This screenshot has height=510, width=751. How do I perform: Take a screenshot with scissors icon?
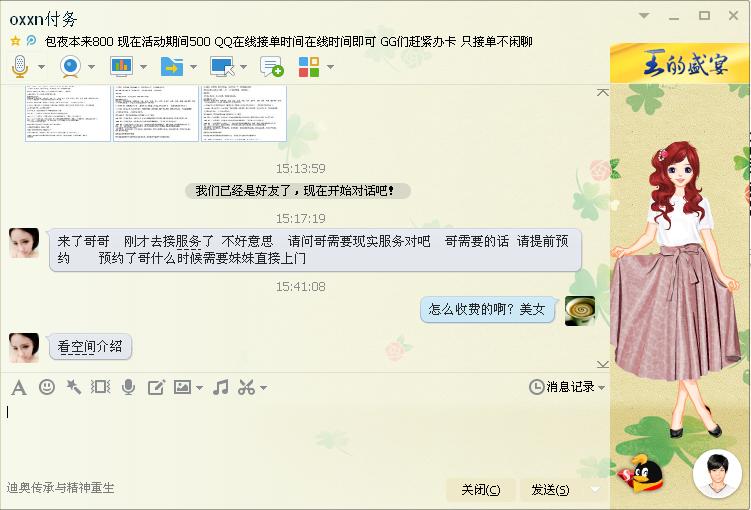pyautogui.click(x=246, y=386)
